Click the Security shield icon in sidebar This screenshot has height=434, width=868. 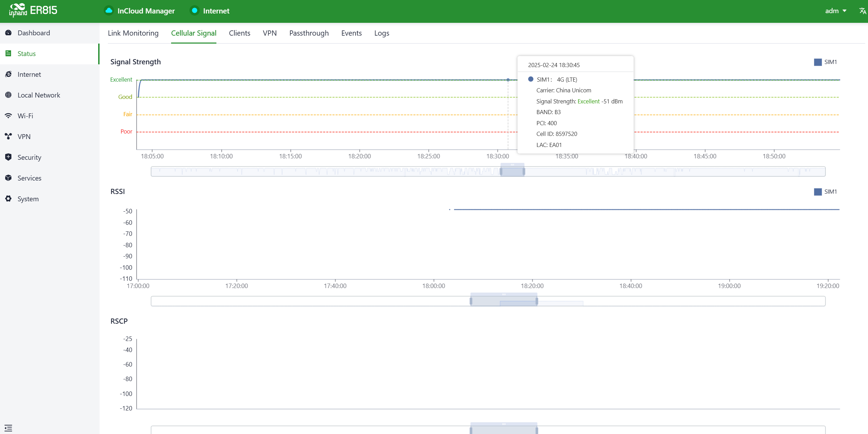pyautogui.click(x=9, y=157)
